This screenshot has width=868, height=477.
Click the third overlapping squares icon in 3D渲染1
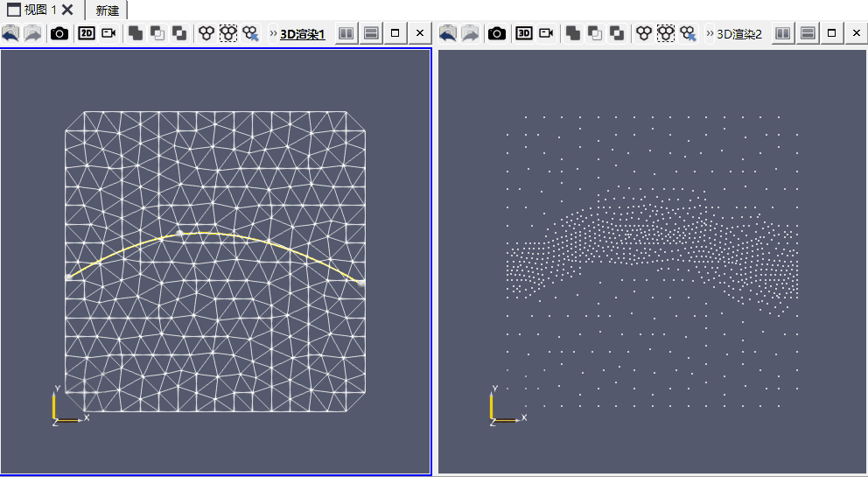(179, 34)
